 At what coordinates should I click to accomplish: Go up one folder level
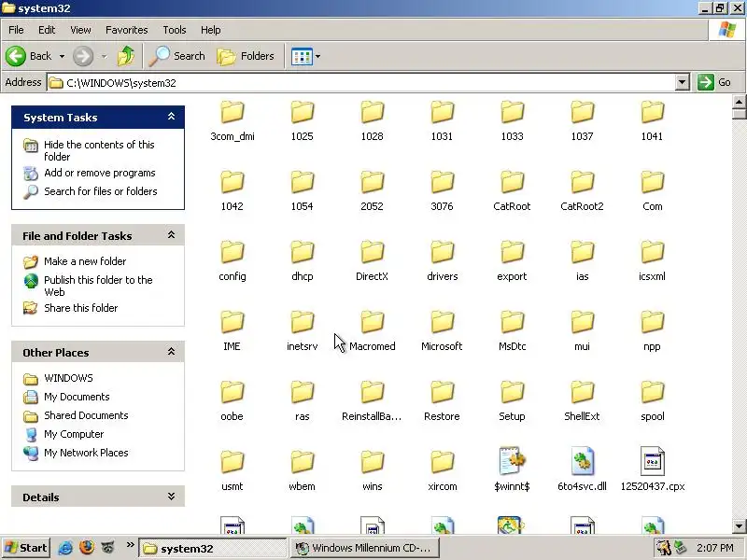pos(126,56)
